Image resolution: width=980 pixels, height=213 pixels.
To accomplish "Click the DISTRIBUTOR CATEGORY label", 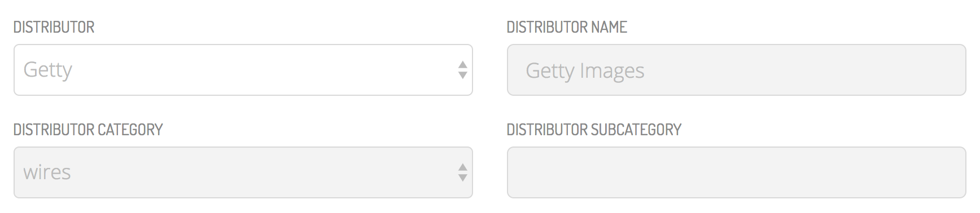I will point(88,130).
